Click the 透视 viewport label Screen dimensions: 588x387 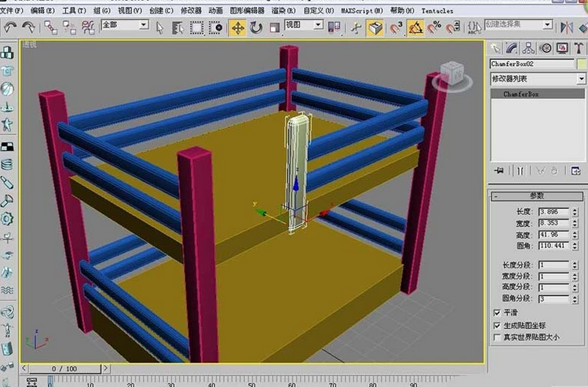[30, 45]
